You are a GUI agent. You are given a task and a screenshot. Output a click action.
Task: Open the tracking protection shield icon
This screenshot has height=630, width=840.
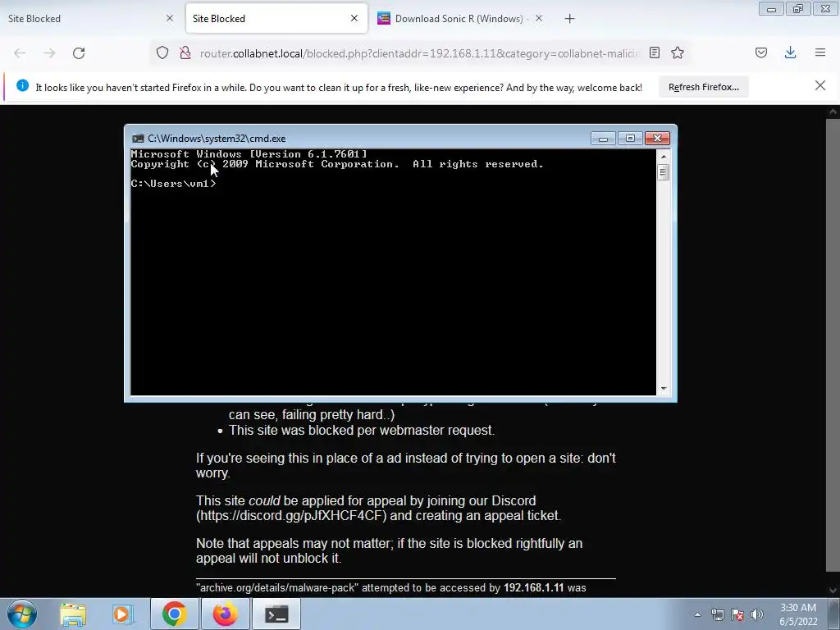(162, 52)
